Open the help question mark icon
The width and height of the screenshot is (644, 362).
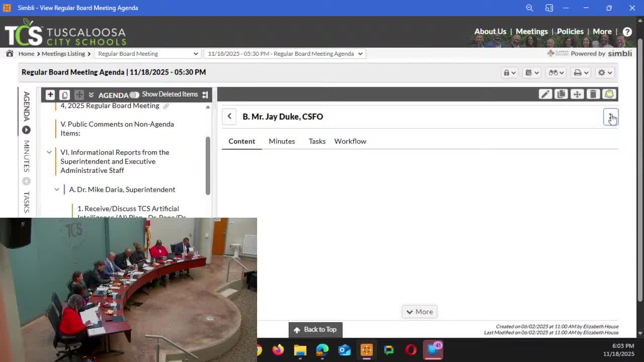(627, 32)
